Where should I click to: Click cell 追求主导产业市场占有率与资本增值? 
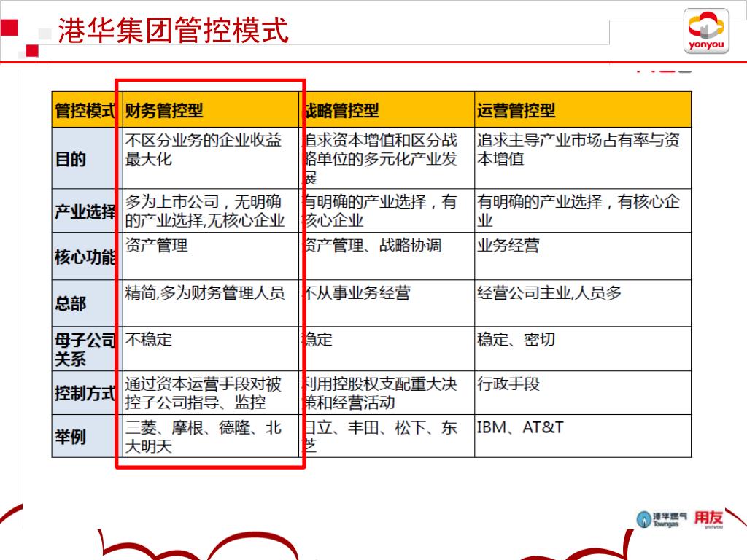coord(583,158)
